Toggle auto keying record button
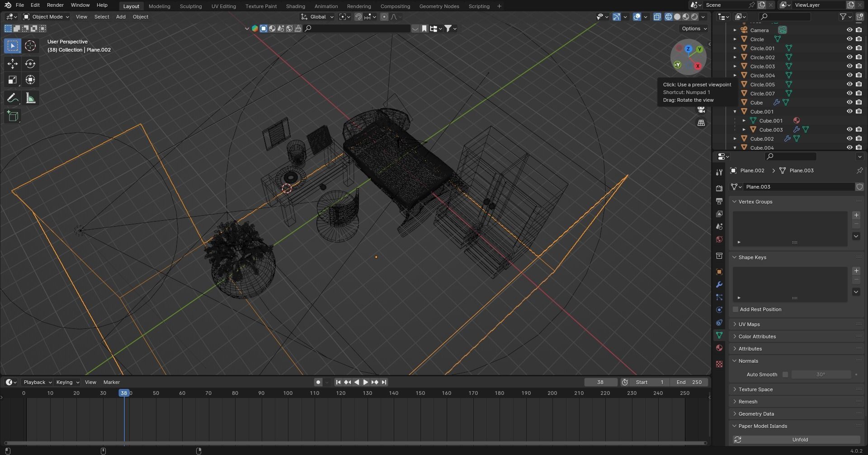 click(x=318, y=382)
